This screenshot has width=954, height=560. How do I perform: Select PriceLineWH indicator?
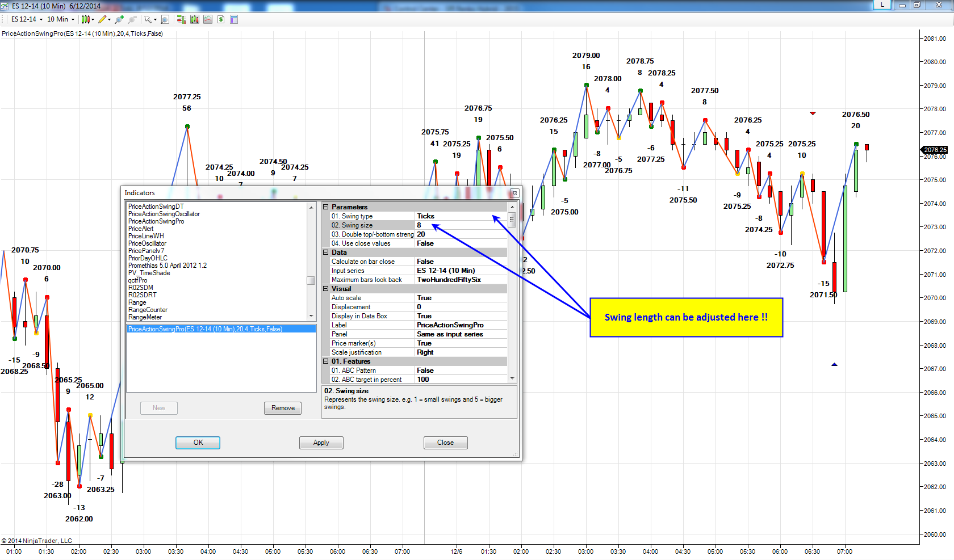146,236
